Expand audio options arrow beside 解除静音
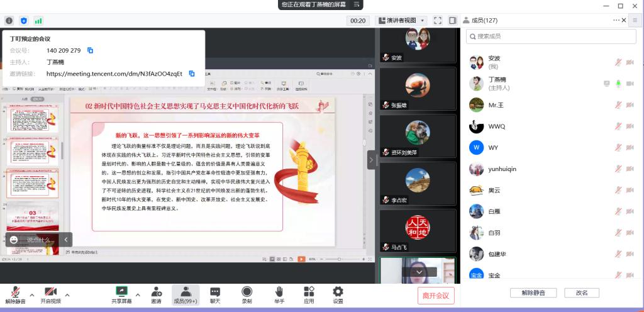 [x=32, y=294]
